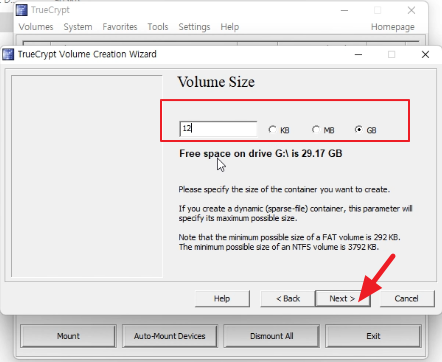
Task: Open the Tools menu
Action: coord(158,27)
